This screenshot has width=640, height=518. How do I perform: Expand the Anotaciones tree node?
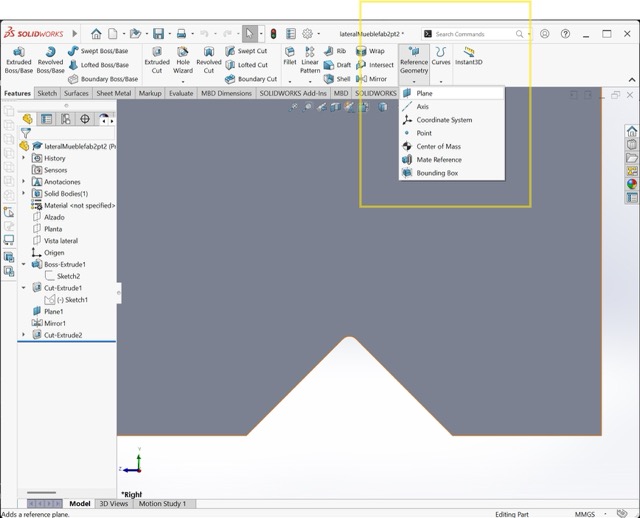coord(24,182)
